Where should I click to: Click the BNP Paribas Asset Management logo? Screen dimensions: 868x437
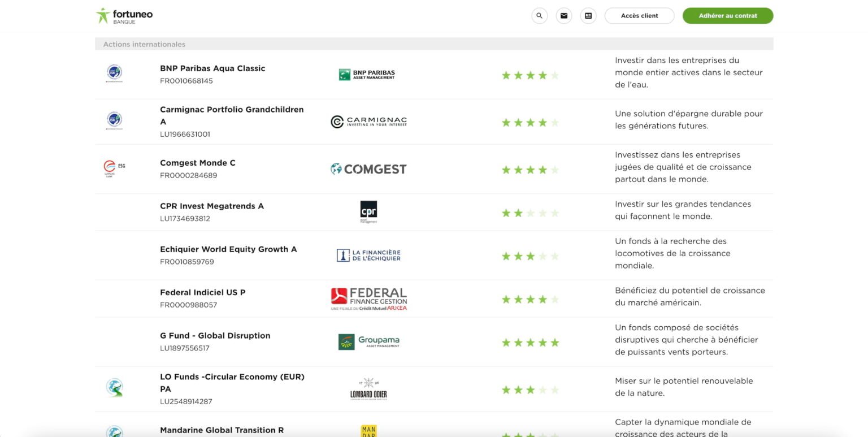tap(367, 74)
